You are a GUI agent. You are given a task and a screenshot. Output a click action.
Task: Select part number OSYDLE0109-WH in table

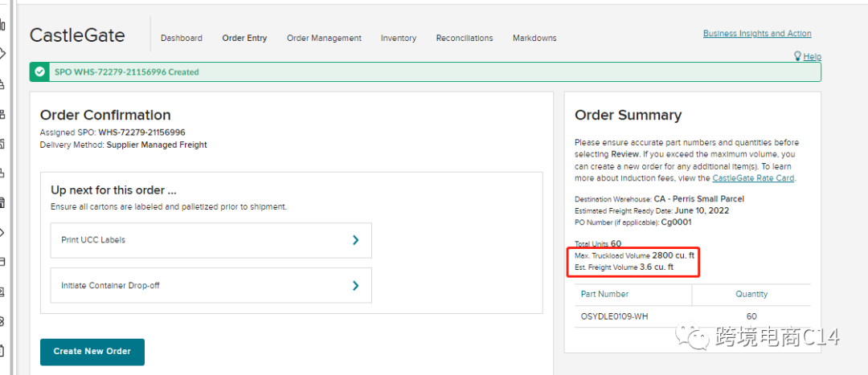(616, 316)
